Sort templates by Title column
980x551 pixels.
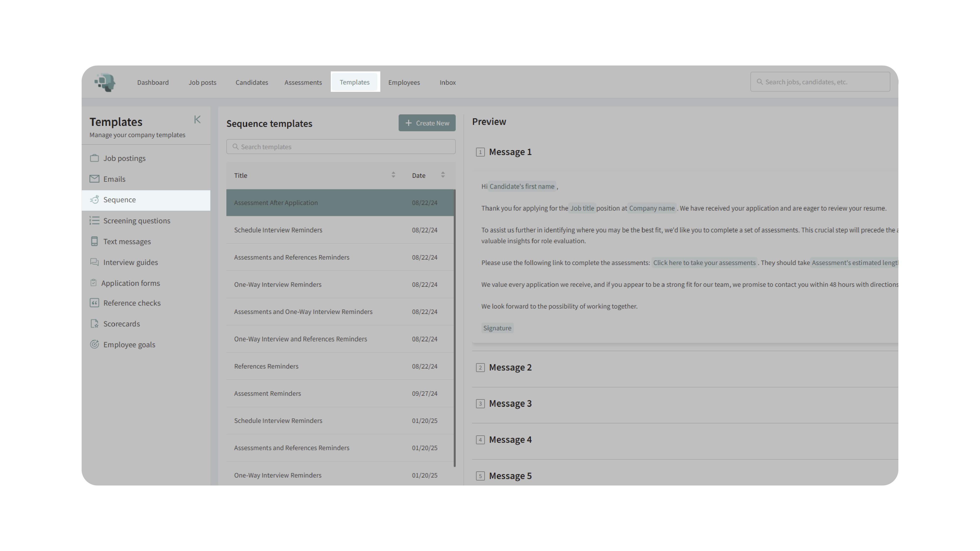(393, 175)
